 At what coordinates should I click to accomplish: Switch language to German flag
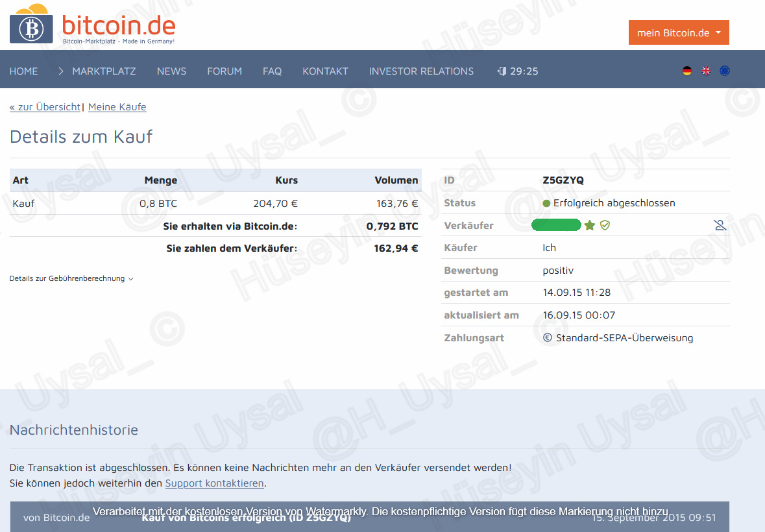(x=687, y=71)
